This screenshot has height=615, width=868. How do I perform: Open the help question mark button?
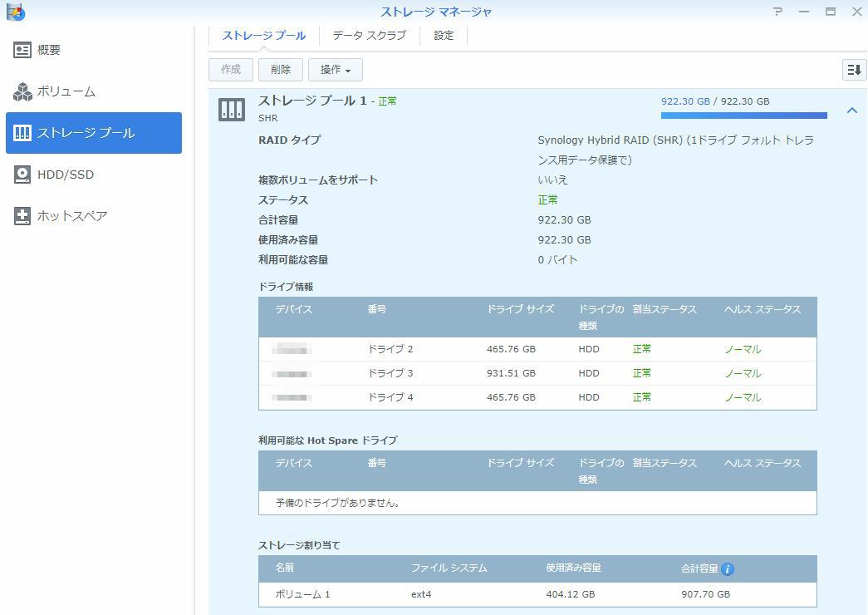click(x=777, y=12)
